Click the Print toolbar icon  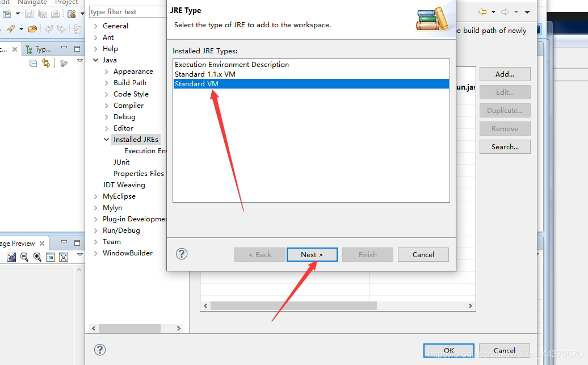click(55, 14)
